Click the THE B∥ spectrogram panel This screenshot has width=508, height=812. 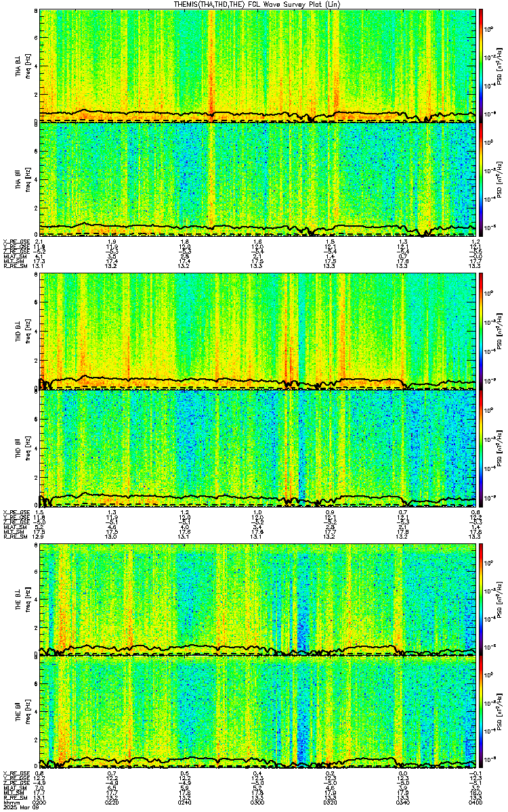pyautogui.click(x=257, y=713)
